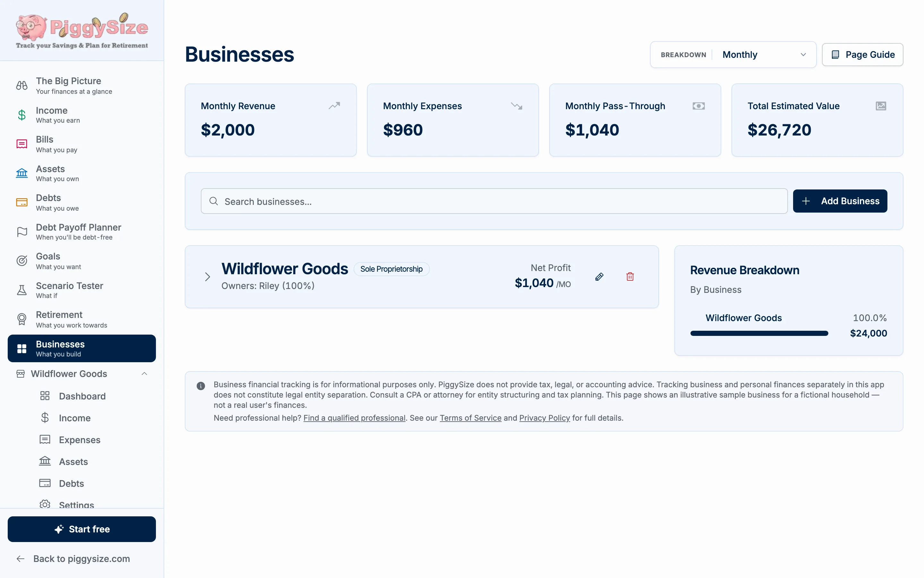Open the Privacy Policy link
The width and height of the screenshot is (924, 578).
pos(544,418)
